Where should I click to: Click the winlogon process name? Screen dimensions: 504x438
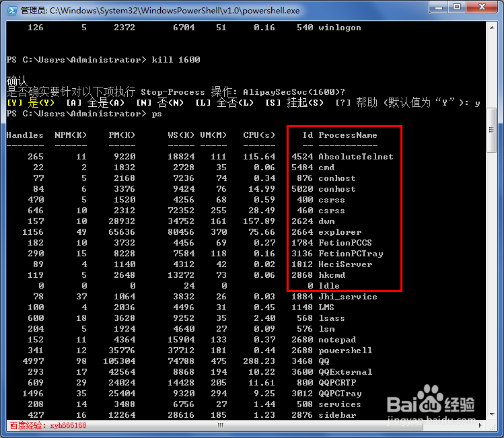point(340,28)
